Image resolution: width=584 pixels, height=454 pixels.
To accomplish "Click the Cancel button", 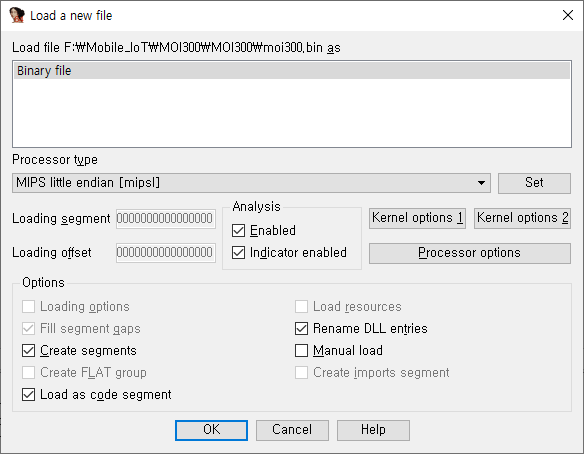I will coord(292,430).
